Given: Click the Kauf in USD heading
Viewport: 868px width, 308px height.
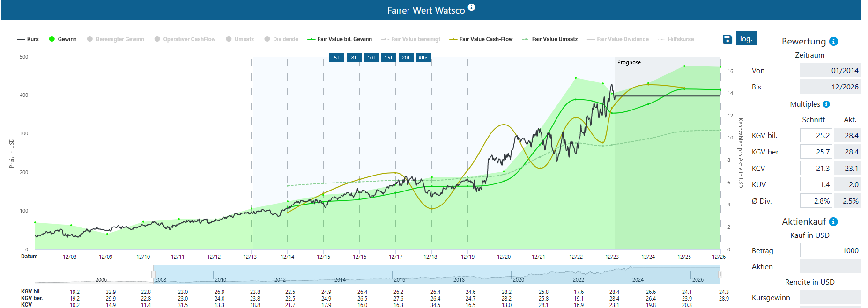Looking at the screenshot, I should [x=809, y=235].
